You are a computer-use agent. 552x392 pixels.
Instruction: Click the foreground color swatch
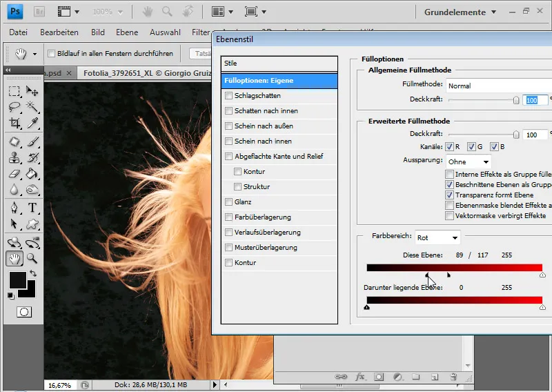pyautogui.click(x=17, y=280)
